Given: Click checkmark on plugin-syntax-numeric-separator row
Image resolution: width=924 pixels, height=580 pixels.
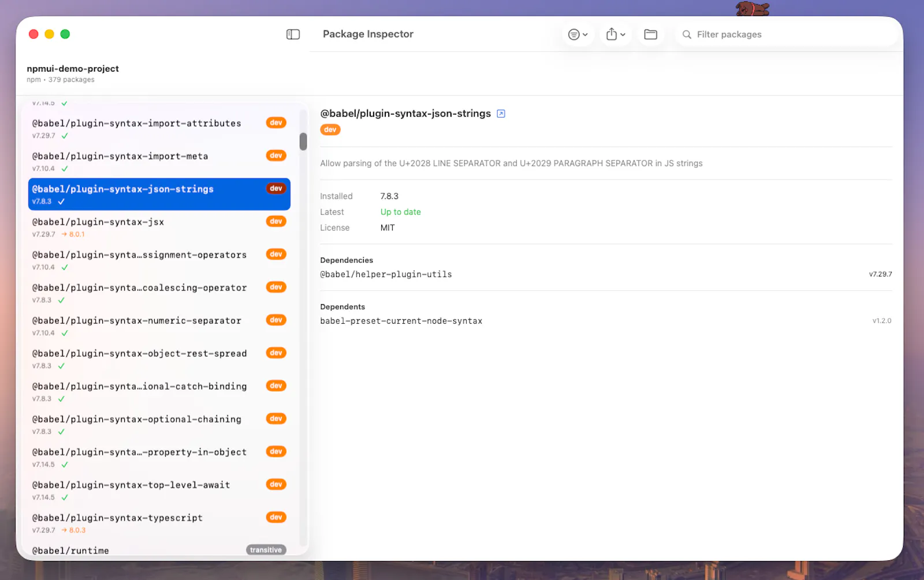Looking at the screenshot, I should pos(65,333).
